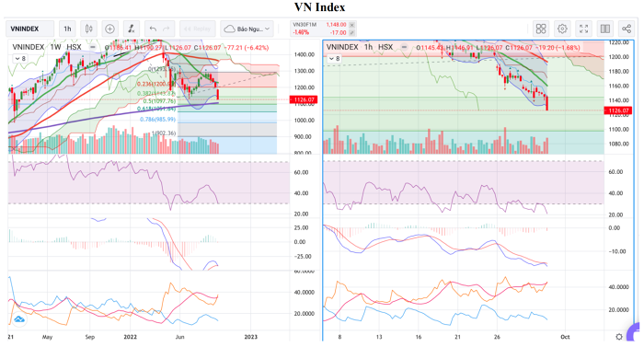This screenshot has width=644, height=347.
Task: Click the Oct date label on 1h axis
Action: pos(565,337)
